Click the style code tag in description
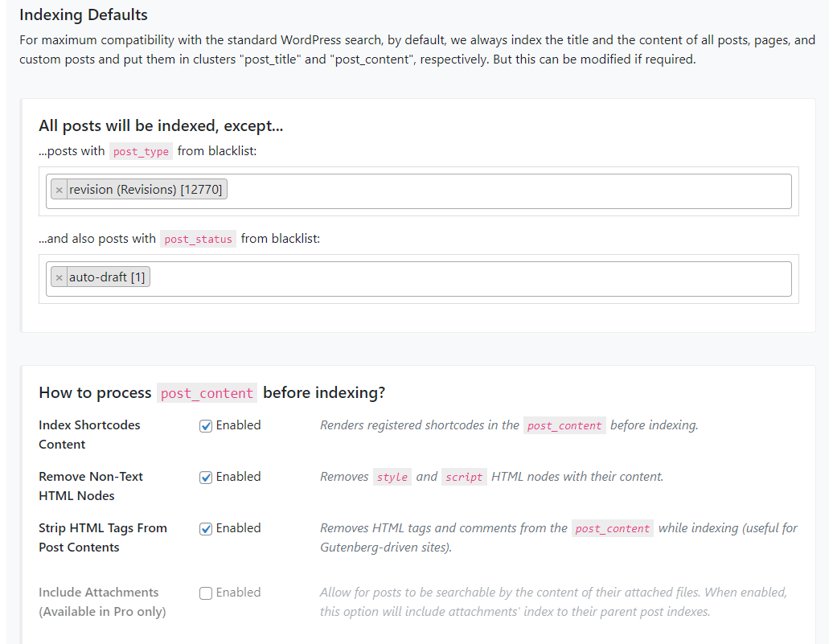This screenshot has width=833, height=644. click(392, 477)
